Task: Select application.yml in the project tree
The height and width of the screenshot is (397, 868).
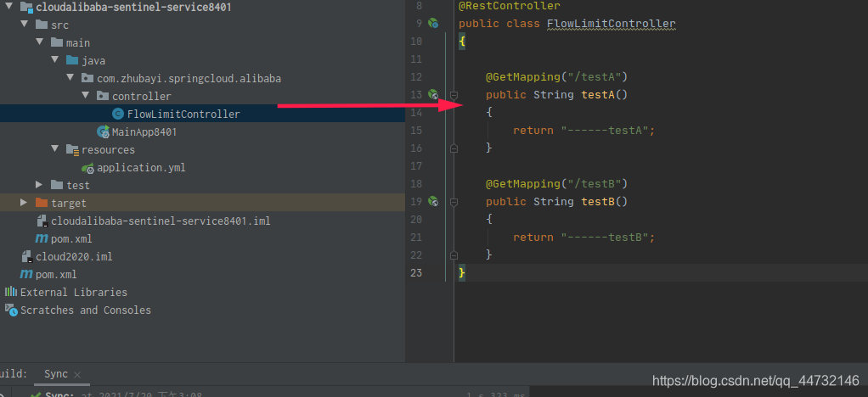Action: click(141, 167)
